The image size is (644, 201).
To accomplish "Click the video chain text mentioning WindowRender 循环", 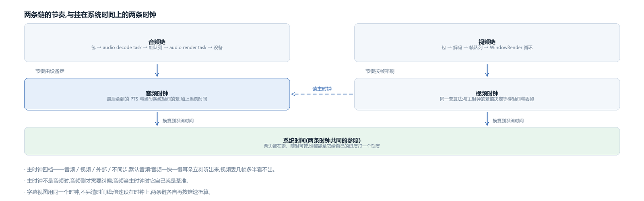I will [487, 47].
